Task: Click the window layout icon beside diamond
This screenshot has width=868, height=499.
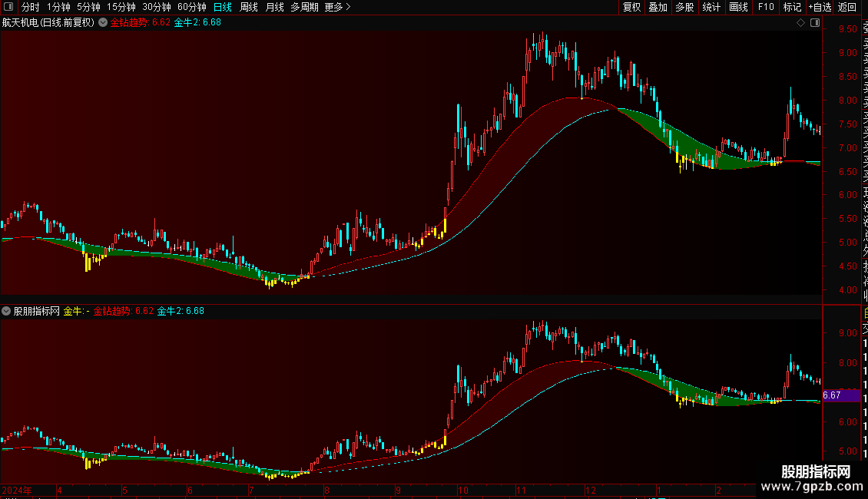Action: (x=815, y=23)
